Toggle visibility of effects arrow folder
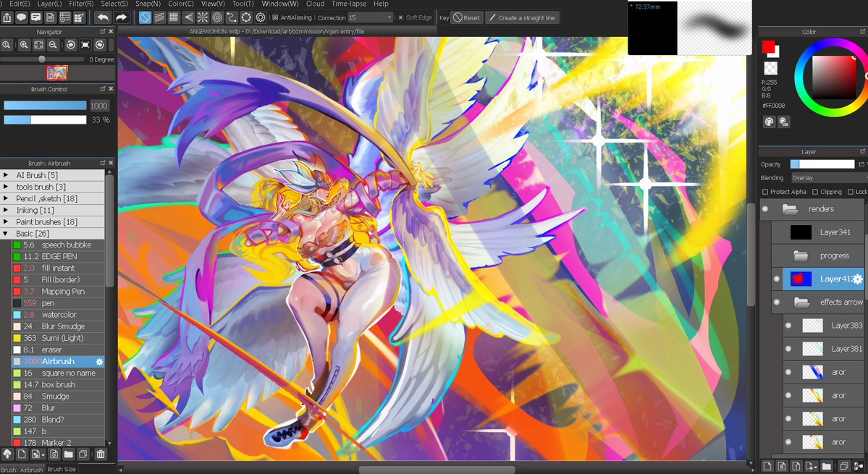 pos(777,302)
